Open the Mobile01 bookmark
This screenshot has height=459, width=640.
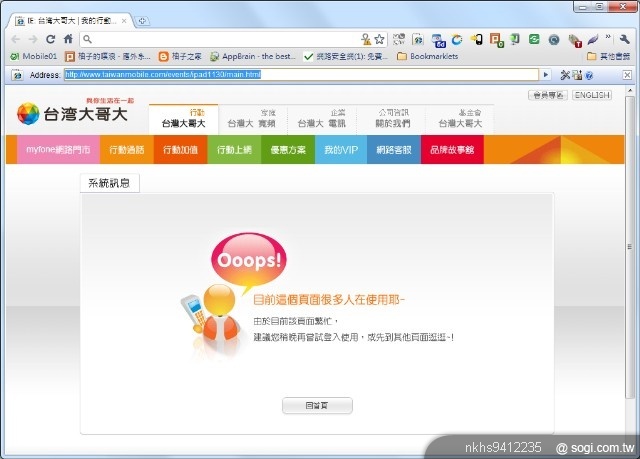33,56
